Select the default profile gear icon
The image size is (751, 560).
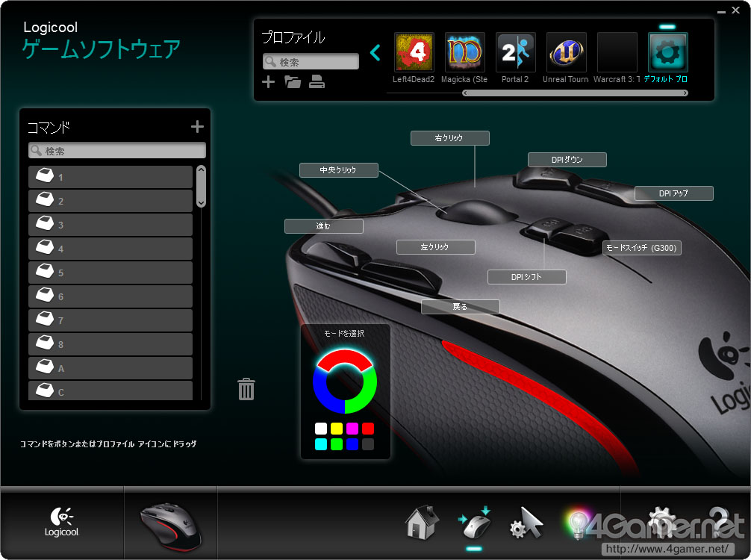[667, 52]
